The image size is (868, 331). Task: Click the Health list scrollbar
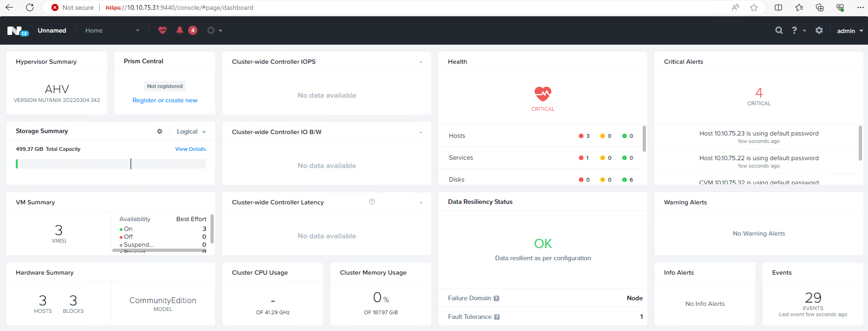tap(644, 139)
